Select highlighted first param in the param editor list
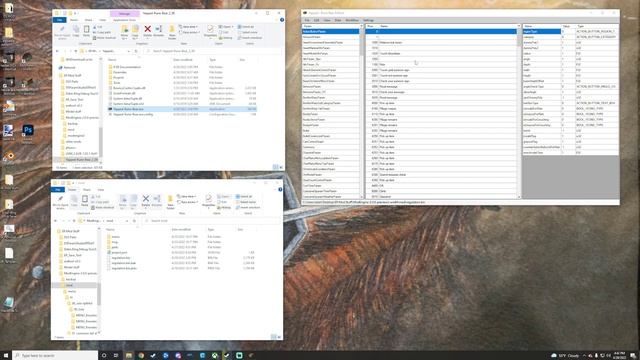640x360 pixels. click(331, 31)
